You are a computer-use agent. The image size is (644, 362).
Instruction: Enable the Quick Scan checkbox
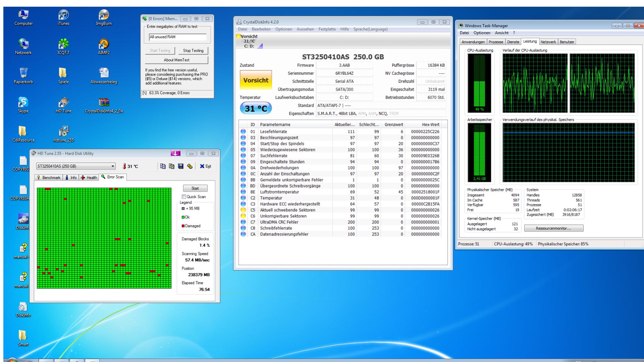(184, 197)
